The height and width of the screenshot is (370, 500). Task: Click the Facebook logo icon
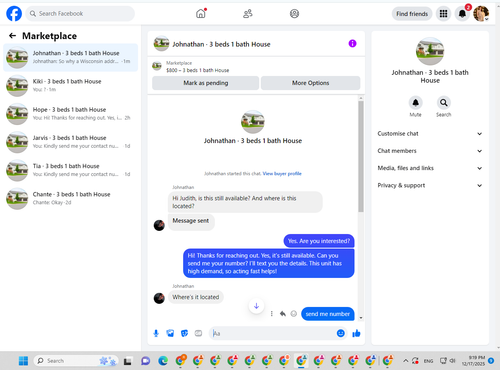click(x=14, y=14)
